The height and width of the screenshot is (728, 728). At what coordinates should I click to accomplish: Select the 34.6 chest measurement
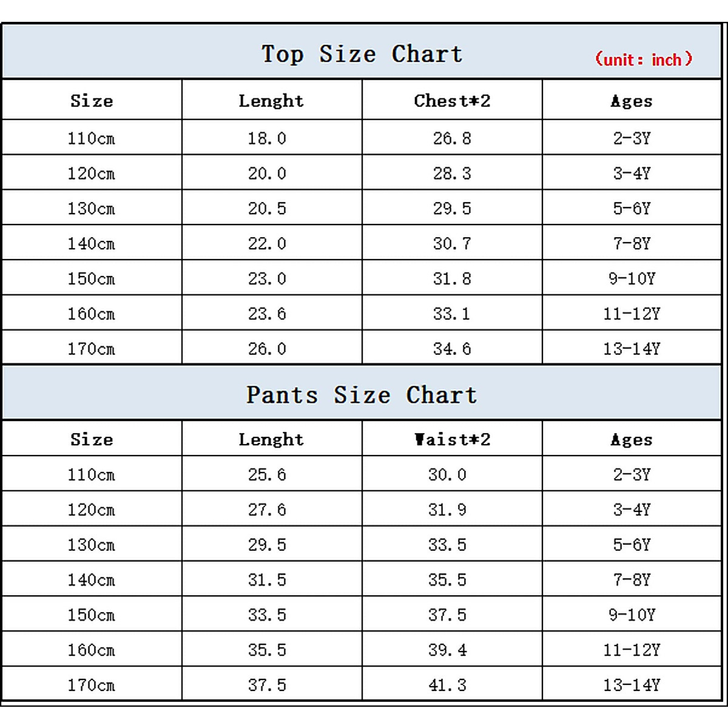(452, 349)
